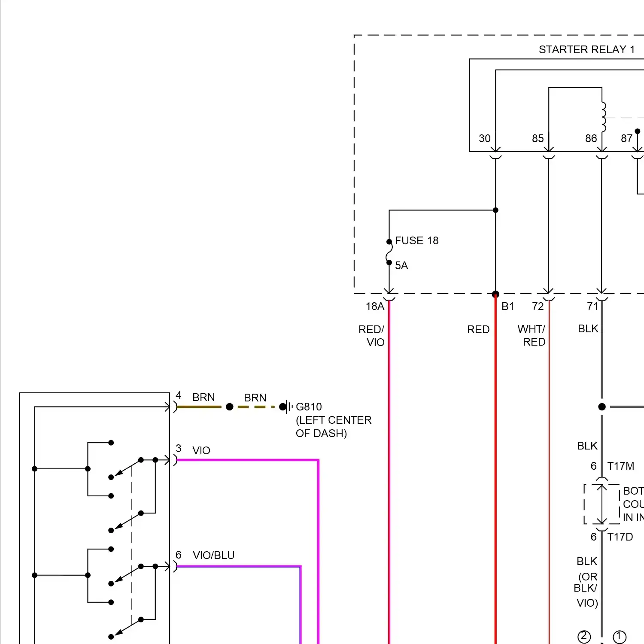644x644 pixels.
Task: Click the STARTER RELAY 1 label
Action: (x=586, y=50)
